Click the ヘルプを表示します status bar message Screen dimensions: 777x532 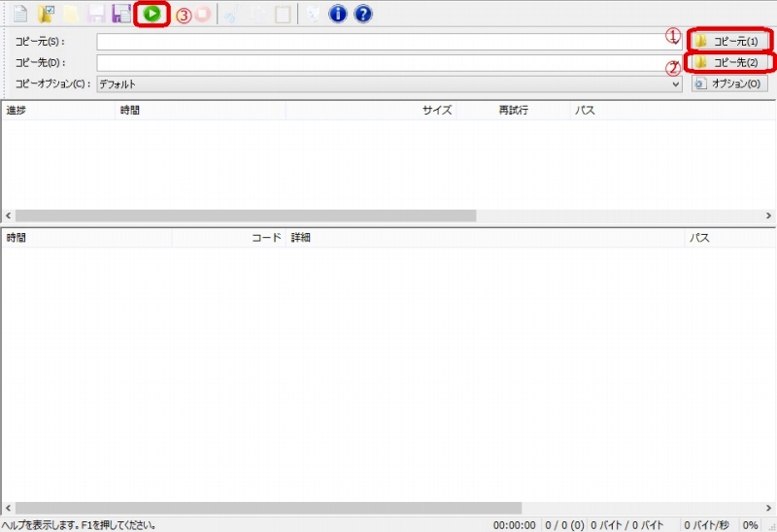pos(80,525)
